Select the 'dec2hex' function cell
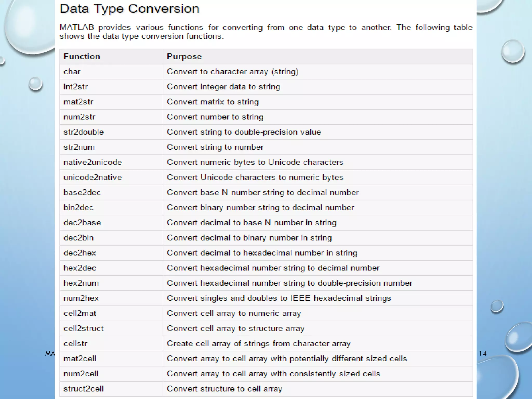Screen dimensions: 532x399 [x=80, y=253]
